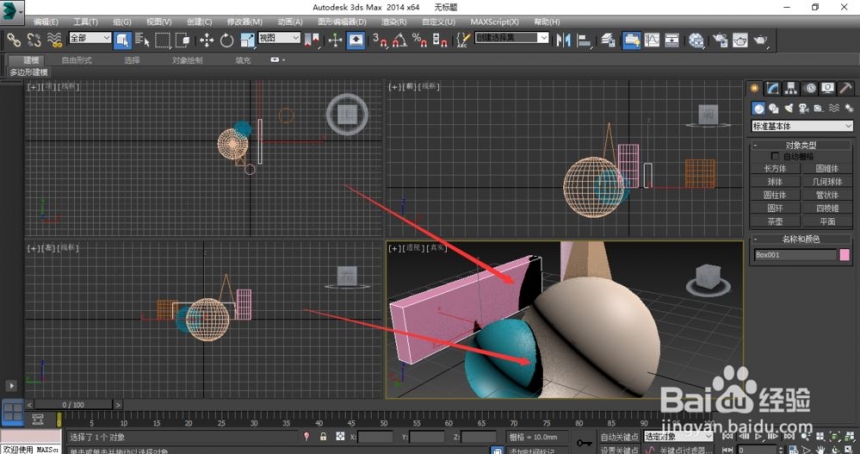
Task: Open the Hierarchy panel tab
Action: point(791,88)
